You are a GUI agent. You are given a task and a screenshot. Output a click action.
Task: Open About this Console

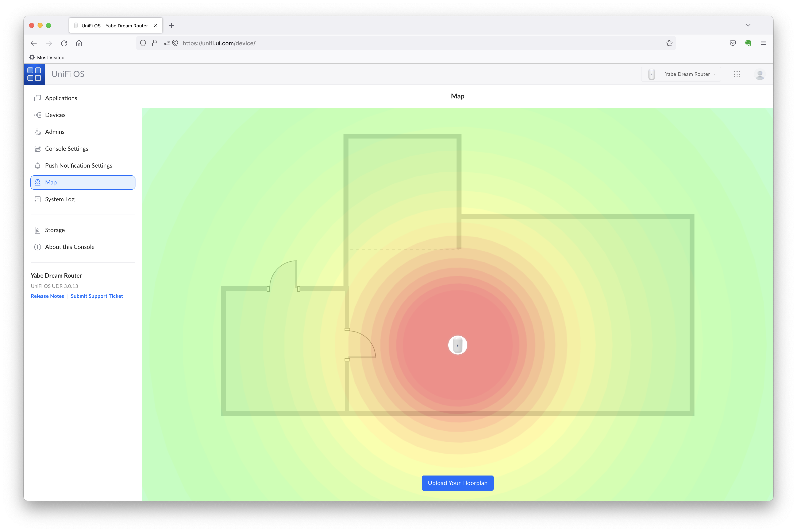click(82, 247)
